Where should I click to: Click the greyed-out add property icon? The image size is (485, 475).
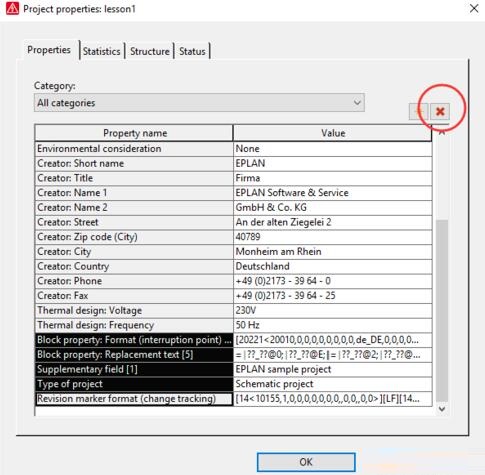click(419, 111)
